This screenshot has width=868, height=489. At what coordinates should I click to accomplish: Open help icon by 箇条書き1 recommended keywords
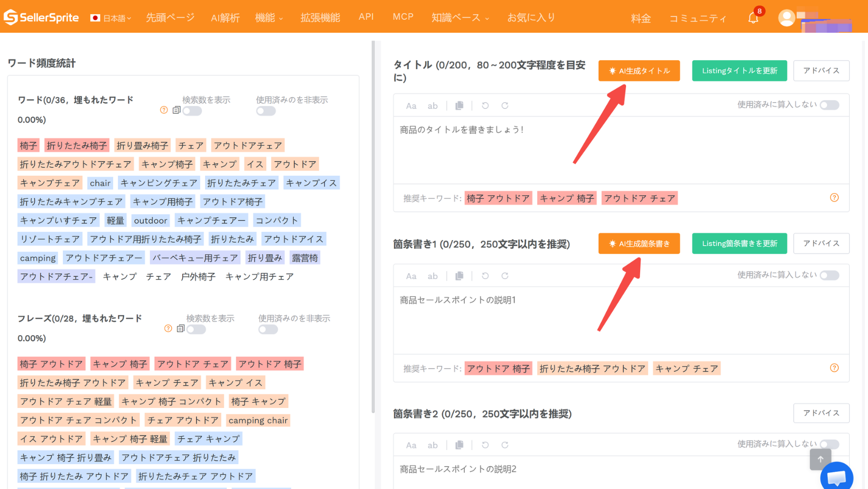coord(834,368)
